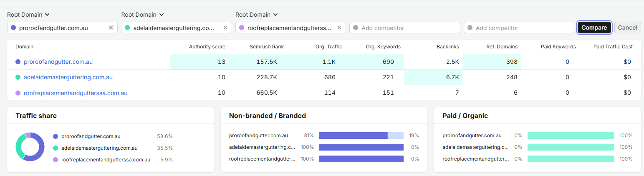Click the Paid / Organic panel title

click(465, 116)
